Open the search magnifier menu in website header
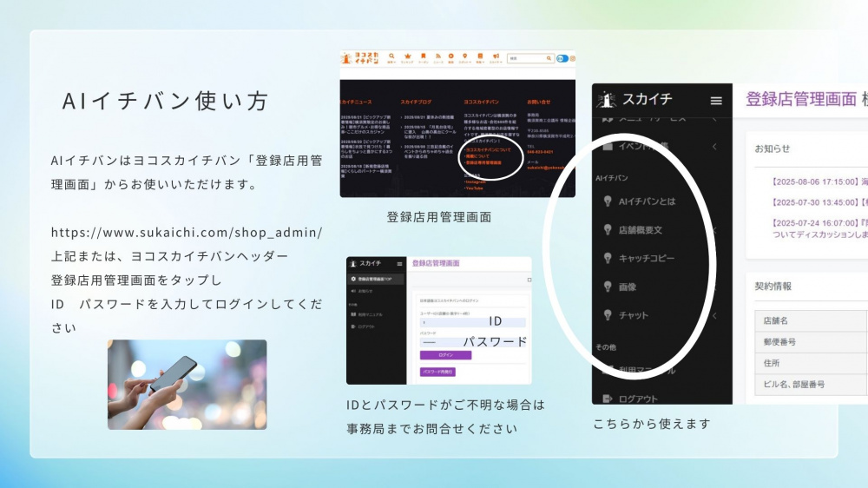 tap(392, 57)
